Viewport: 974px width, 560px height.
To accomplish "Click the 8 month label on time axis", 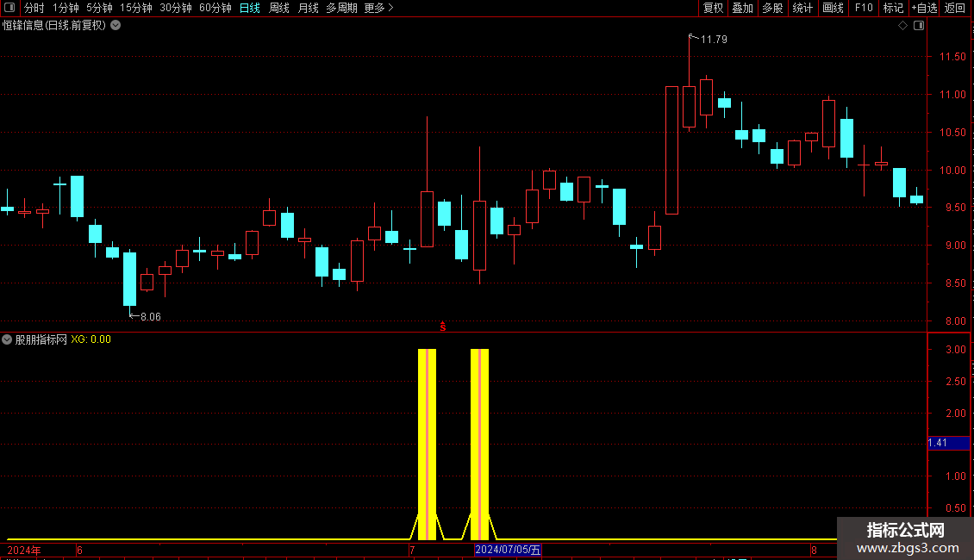I will point(814,550).
